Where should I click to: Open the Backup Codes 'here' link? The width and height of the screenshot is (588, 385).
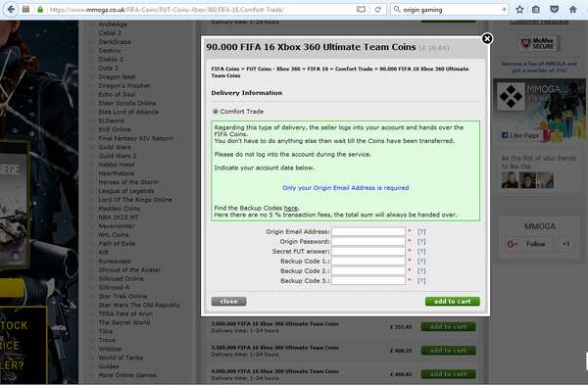(291, 208)
